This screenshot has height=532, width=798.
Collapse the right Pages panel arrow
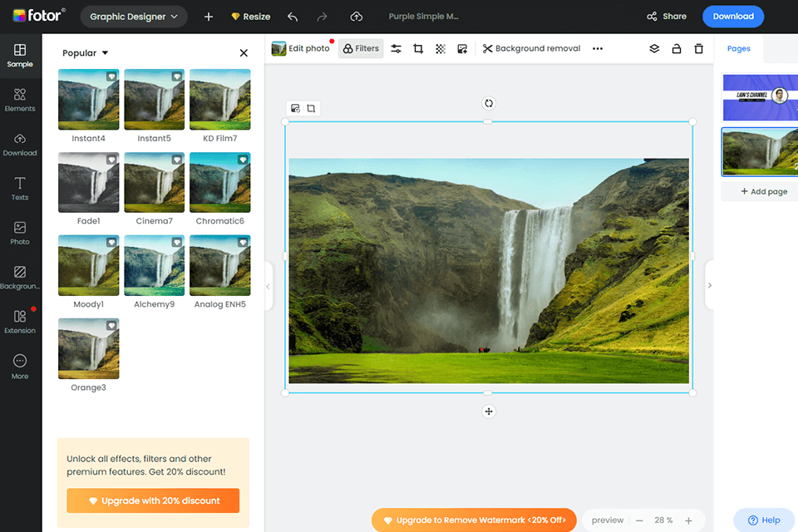click(709, 286)
